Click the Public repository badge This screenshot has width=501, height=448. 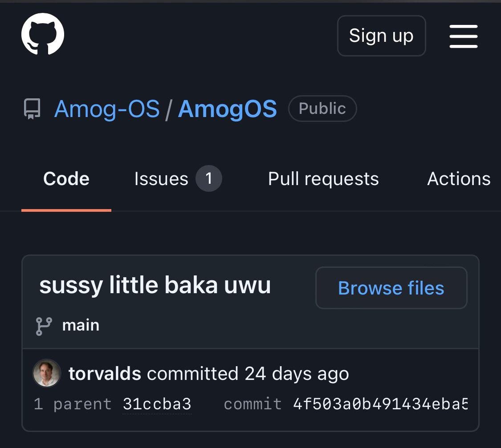[x=322, y=108]
